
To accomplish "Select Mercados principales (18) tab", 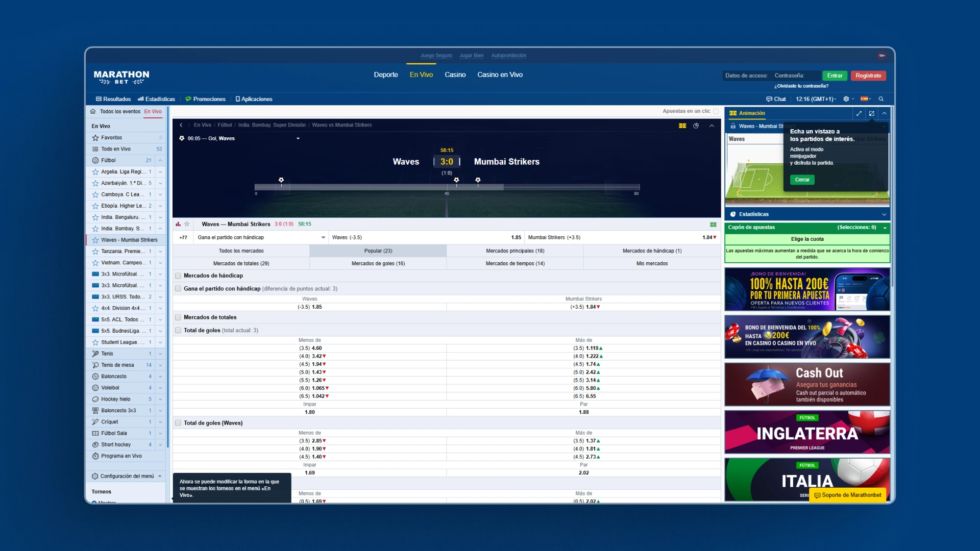I will tap(515, 251).
